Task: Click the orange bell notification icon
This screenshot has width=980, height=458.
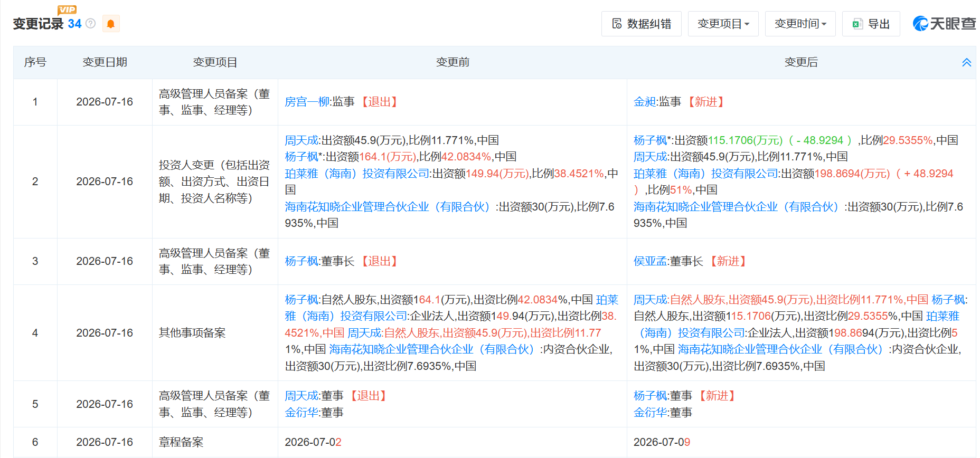Action: coord(111,24)
